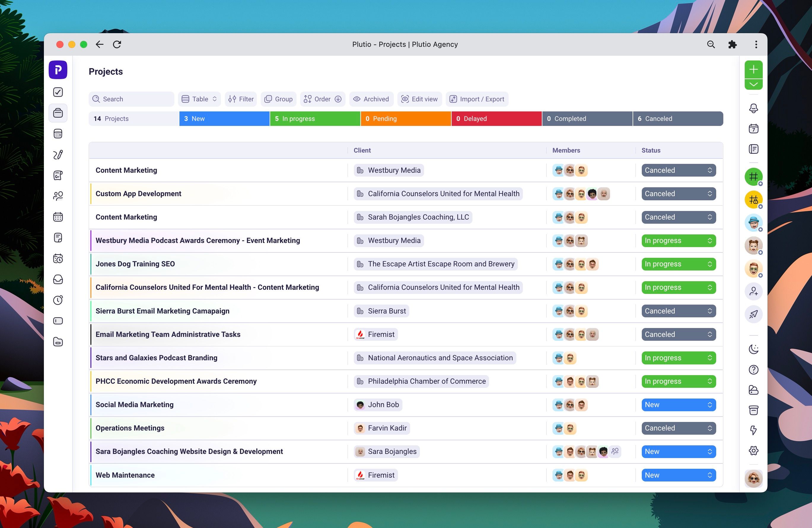Open the inbox tray icon in sidebar
Screen dimensions: 812x528
58,279
